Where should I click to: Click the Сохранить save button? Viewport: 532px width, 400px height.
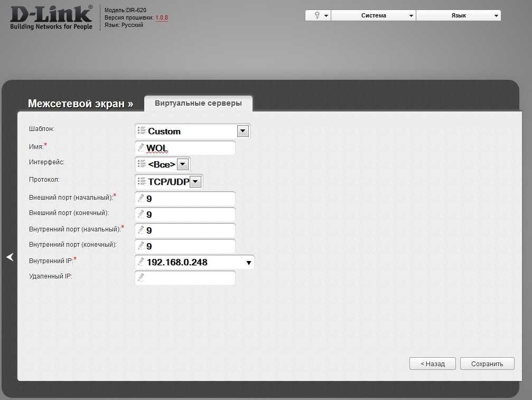coord(487,364)
